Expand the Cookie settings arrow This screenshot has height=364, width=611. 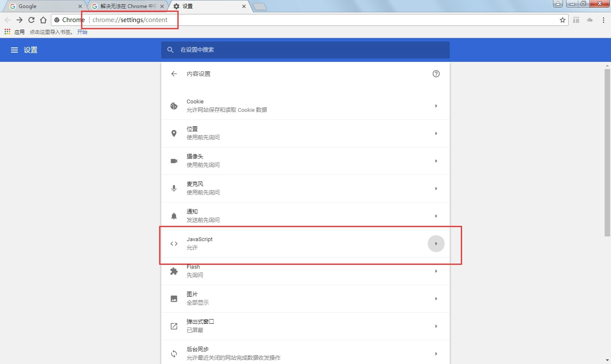tap(436, 106)
